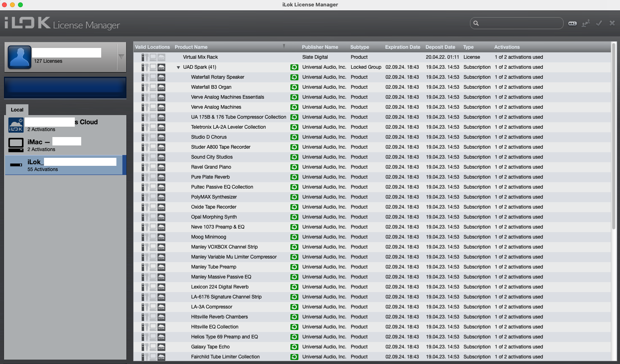This screenshot has height=364, width=620.
Task: Click green subscription icon for Studio D Chorus
Action: click(294, 137)
